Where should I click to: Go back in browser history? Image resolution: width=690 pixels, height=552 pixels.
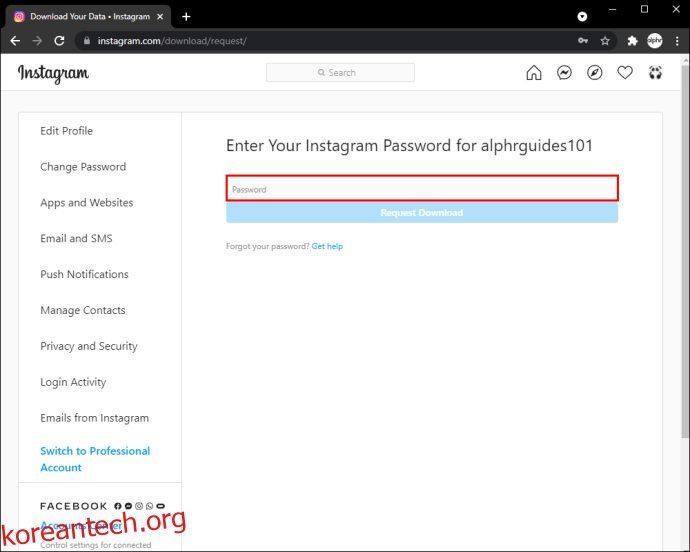pyautogui.click(x=15, y=41)
